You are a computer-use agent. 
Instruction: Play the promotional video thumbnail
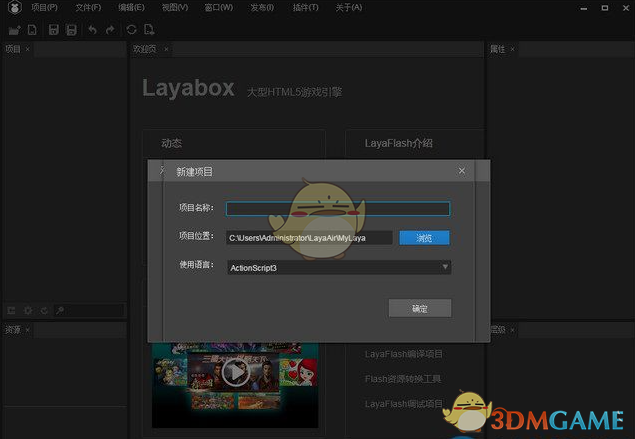tap(235, 373)
